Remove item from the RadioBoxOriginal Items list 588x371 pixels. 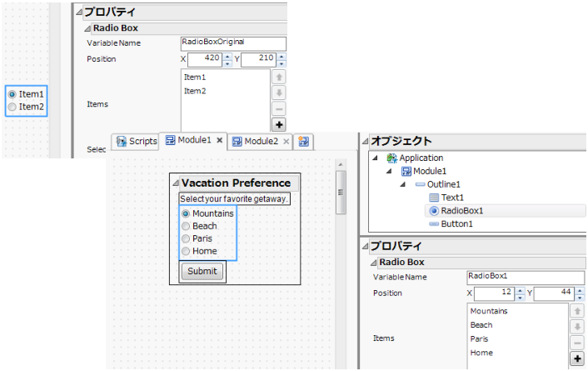[x=279, y=109]
